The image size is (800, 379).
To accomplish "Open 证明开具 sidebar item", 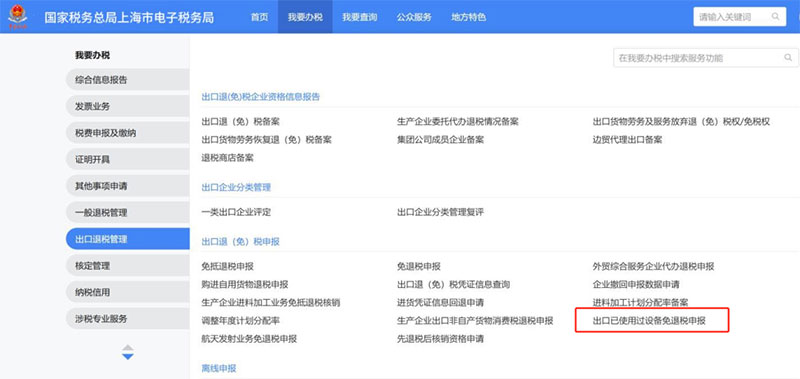I will tap(128, 159).
